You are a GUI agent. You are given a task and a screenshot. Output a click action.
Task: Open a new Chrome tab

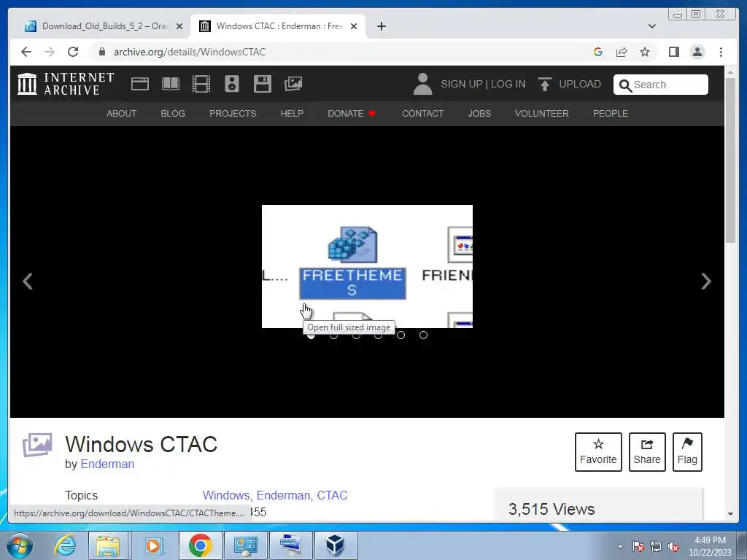coord(381,26)
